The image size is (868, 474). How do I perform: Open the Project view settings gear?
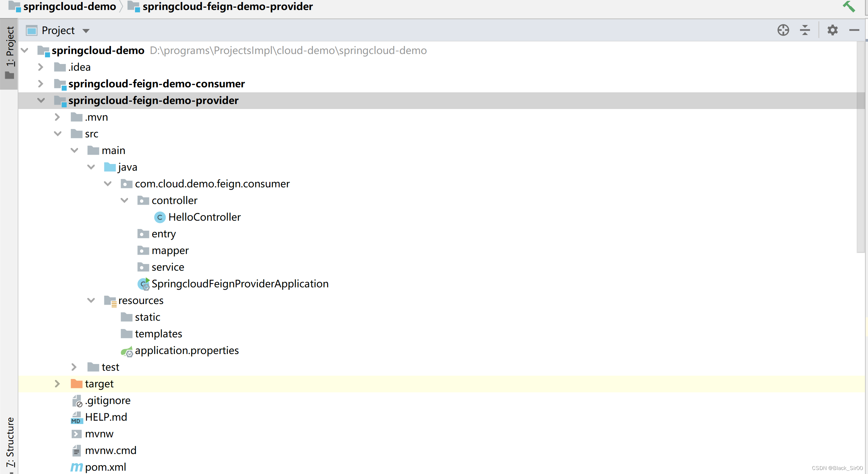coord(832,30)
